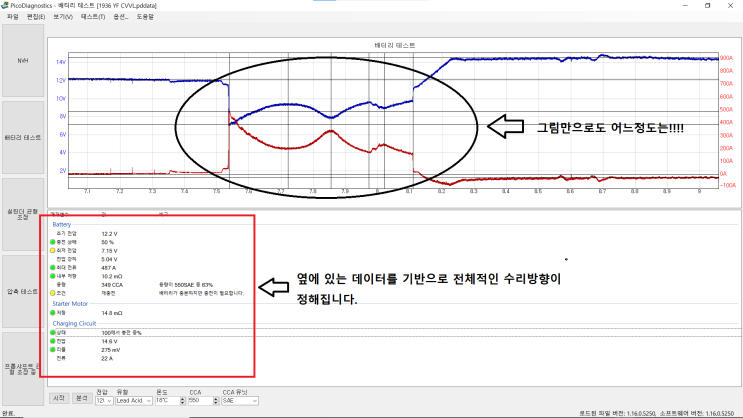Screen dimensions: 743x418
Task: Select the 프롭샤프트 균형 조정 sidebar button
Action: pos(23,369)
